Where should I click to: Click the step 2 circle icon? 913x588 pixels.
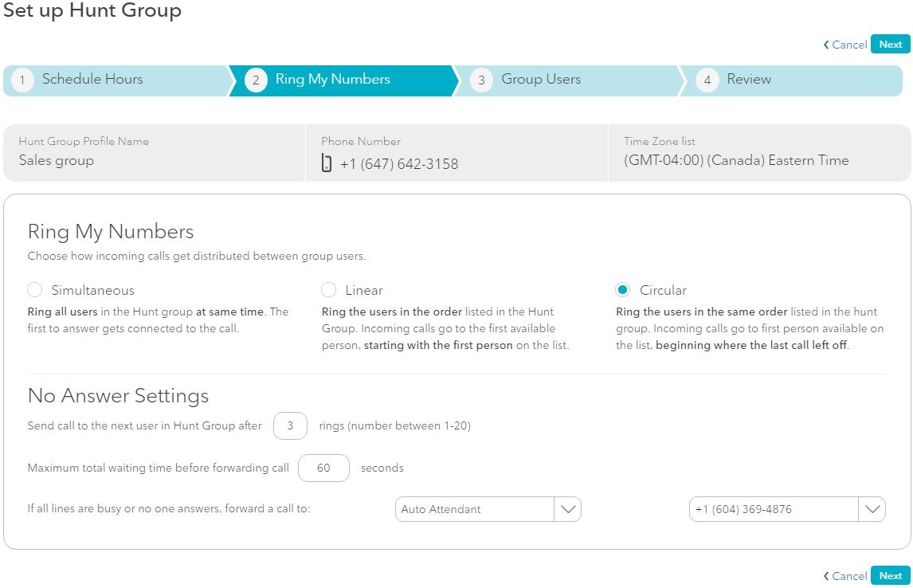tap(256, 80)
